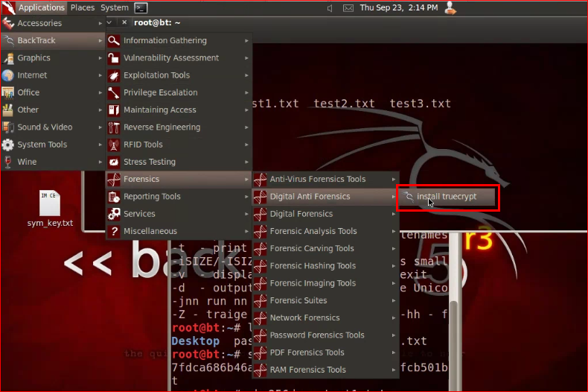Expand the Forensic Carving Tools arrow
Viewport: 588px width, 392px height.
coord(394,249)
